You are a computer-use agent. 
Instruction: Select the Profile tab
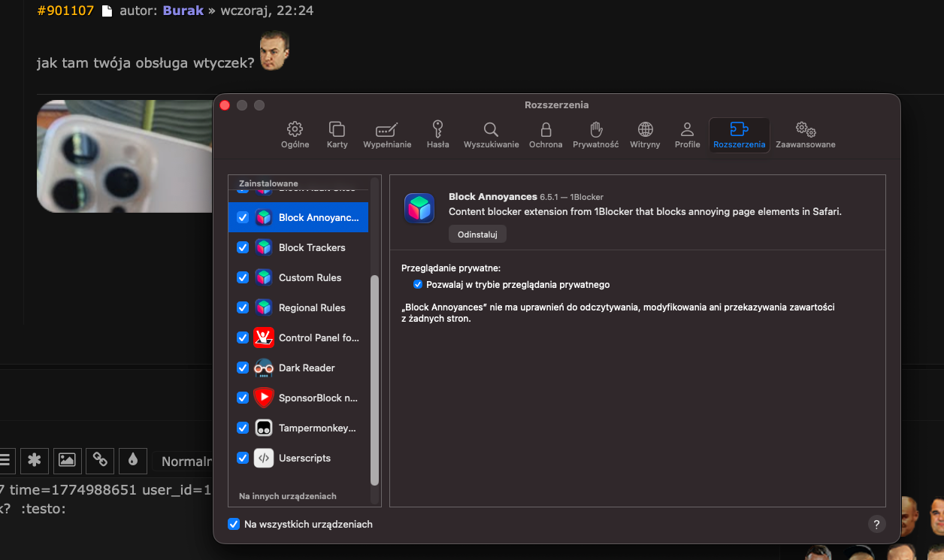[687, 135]
